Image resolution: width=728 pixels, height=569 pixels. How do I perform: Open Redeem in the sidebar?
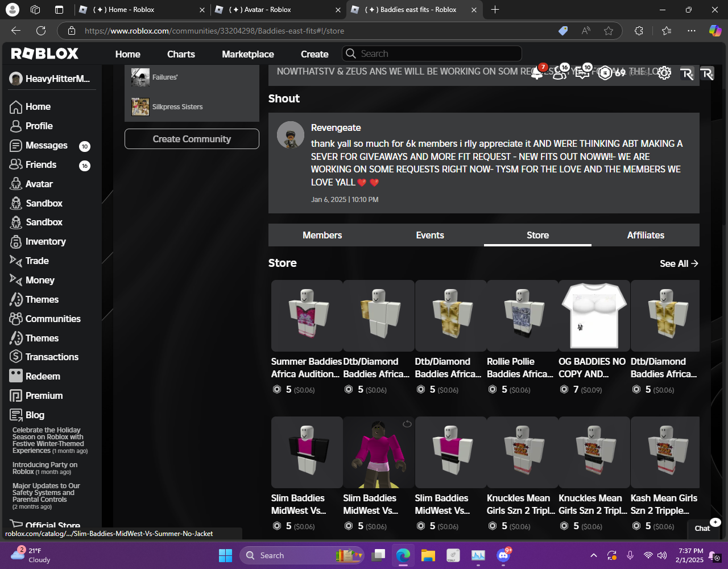35,377
